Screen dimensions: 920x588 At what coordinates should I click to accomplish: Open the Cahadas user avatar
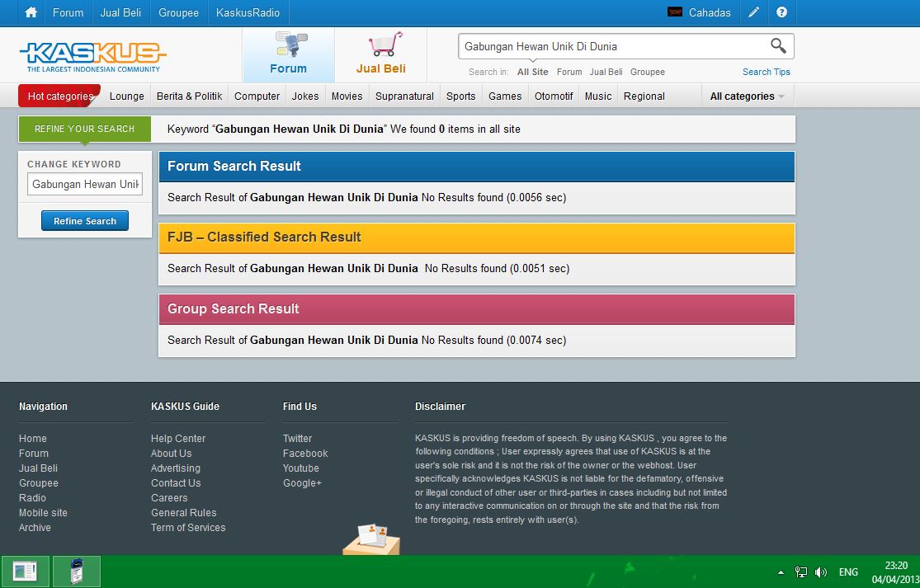pos(675,12)
